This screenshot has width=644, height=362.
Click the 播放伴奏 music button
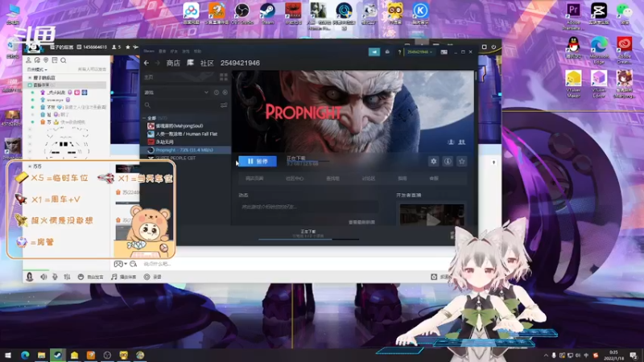click(x=123, y=277)
